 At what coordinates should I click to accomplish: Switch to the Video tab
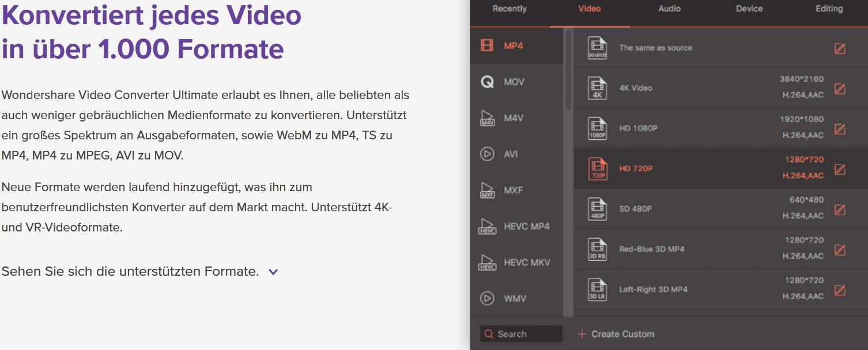(590, 9)
